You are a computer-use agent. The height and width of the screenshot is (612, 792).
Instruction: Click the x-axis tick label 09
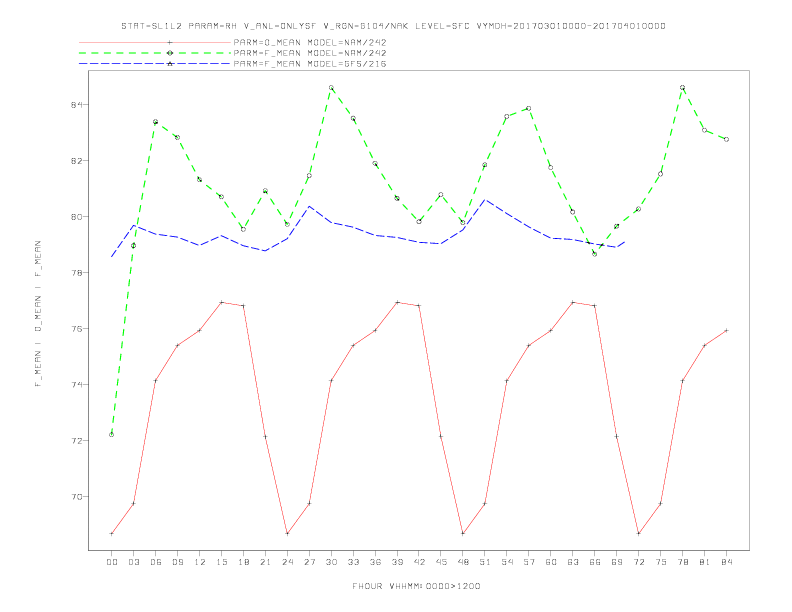pyautogui.click(x=177, y=562)
